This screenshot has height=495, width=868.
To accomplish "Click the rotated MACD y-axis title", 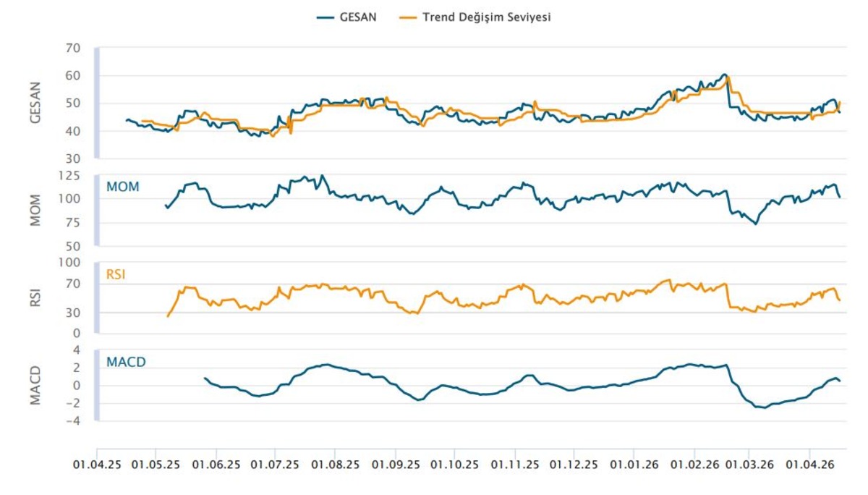I will [x=35, y=385].
